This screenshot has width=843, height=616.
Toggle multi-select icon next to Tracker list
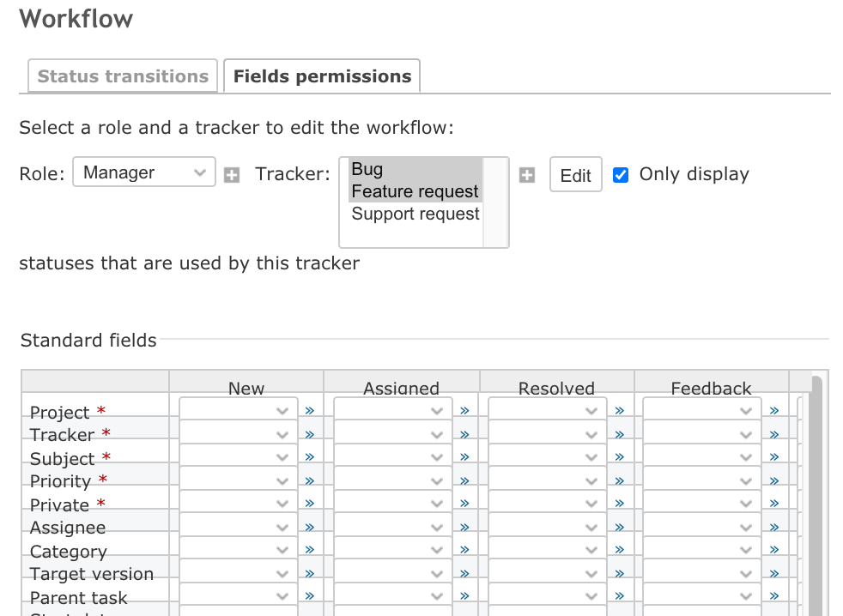tap(527, 175)
